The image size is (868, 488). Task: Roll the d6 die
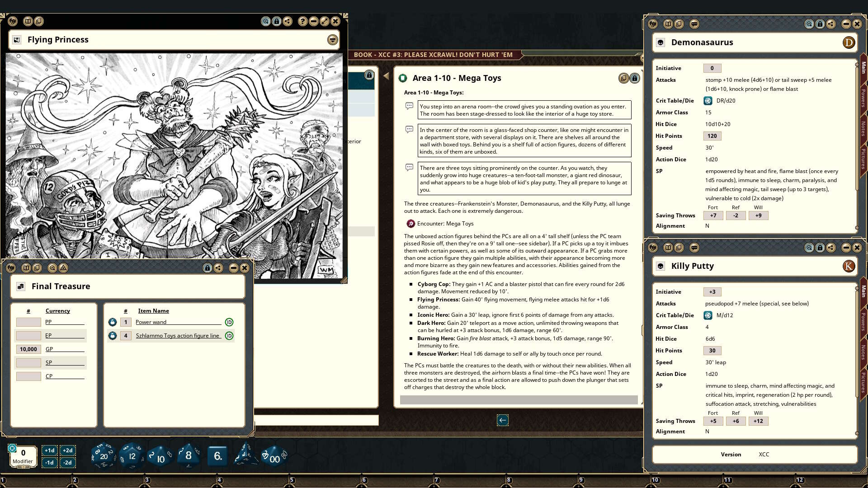pos(217,455)
